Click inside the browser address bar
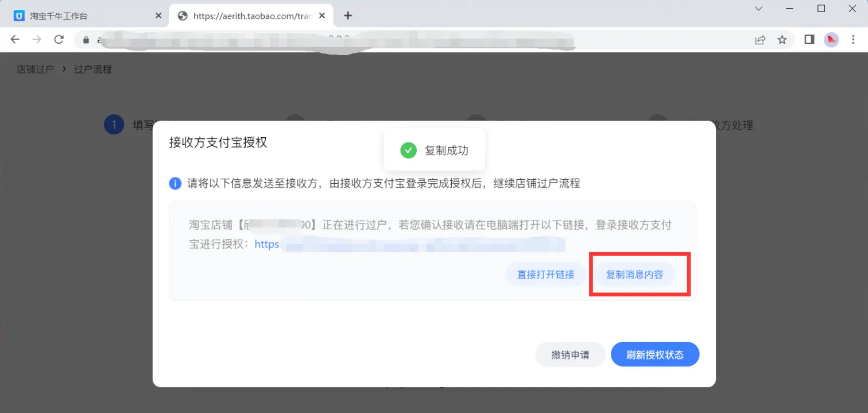 tap(344, 40)
